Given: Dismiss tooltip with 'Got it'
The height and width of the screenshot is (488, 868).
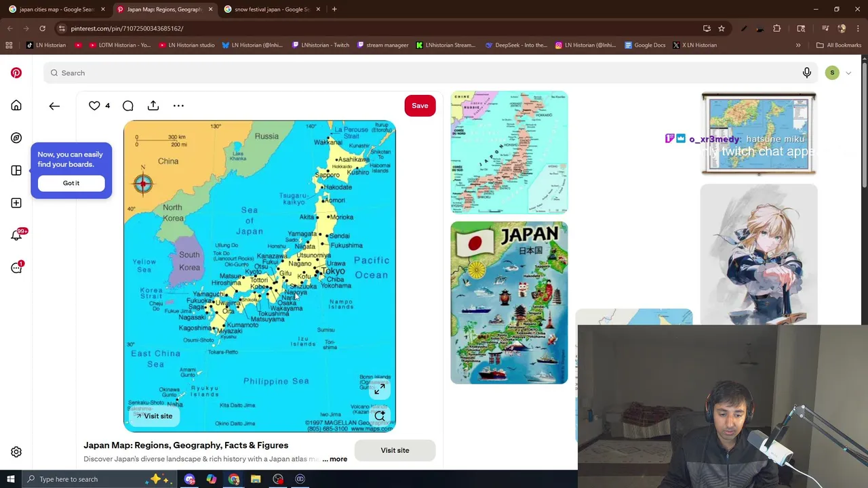Looking at the screenshot, I should coord(71,183).
